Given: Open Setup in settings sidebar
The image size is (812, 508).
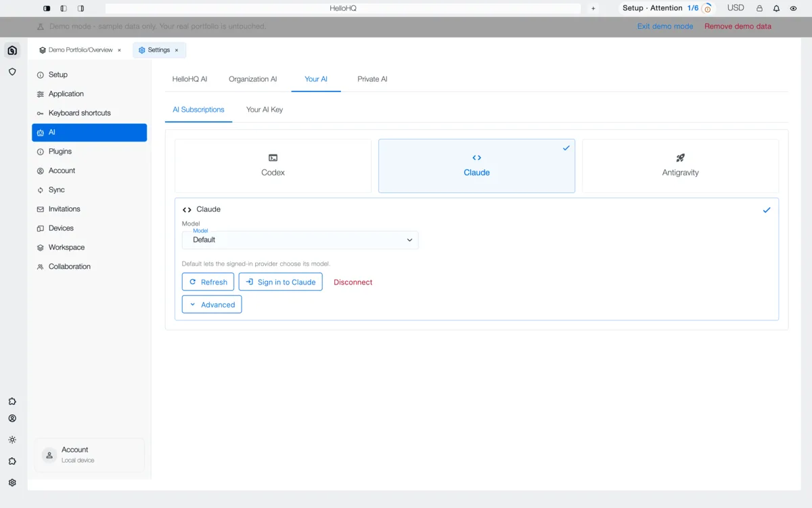Looking at the screenshot, I should click(89, 75).
